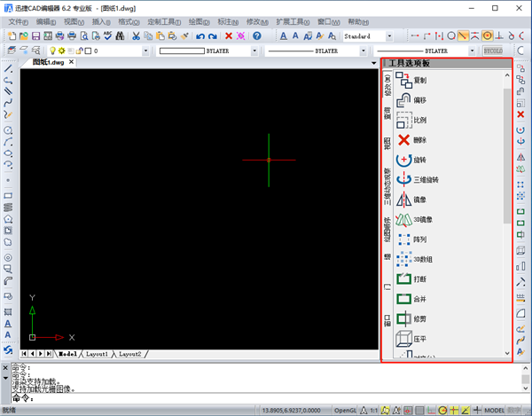Open the layer selection dropdown
The image size is (532, 416).
pyautogui.click(x=145, y=51)
